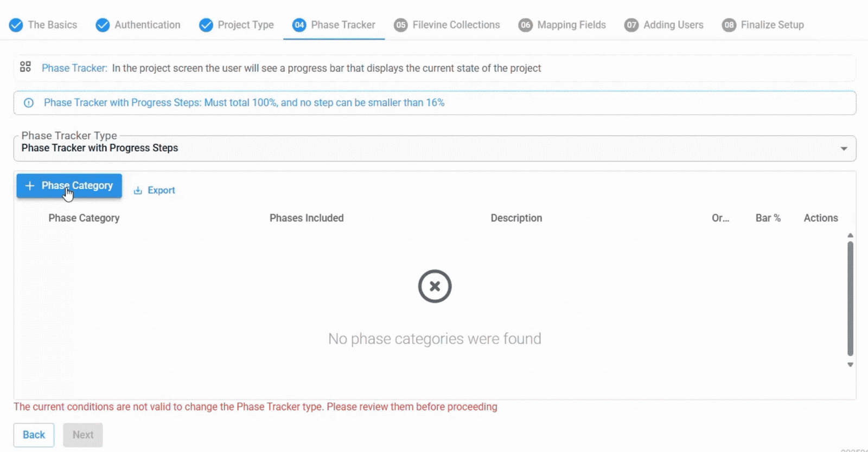Click the Back button
Screen dimensions: 868x452
[x=34, y=435]
